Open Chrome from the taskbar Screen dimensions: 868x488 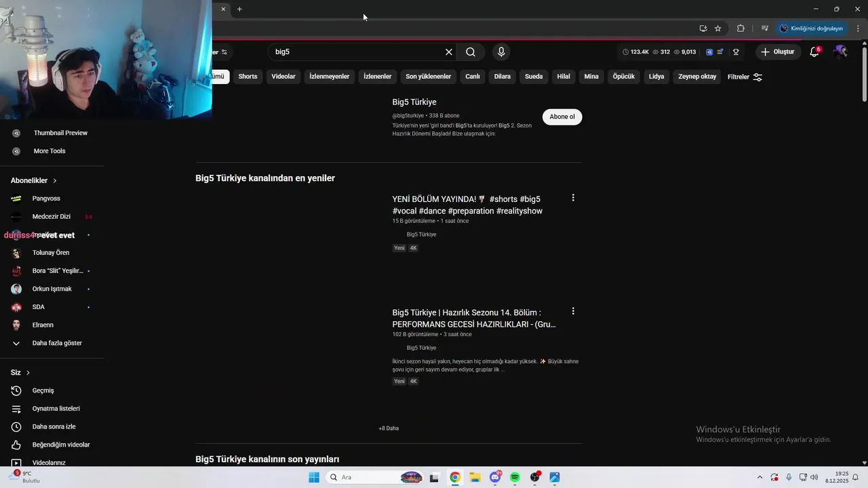pos(455,477)
